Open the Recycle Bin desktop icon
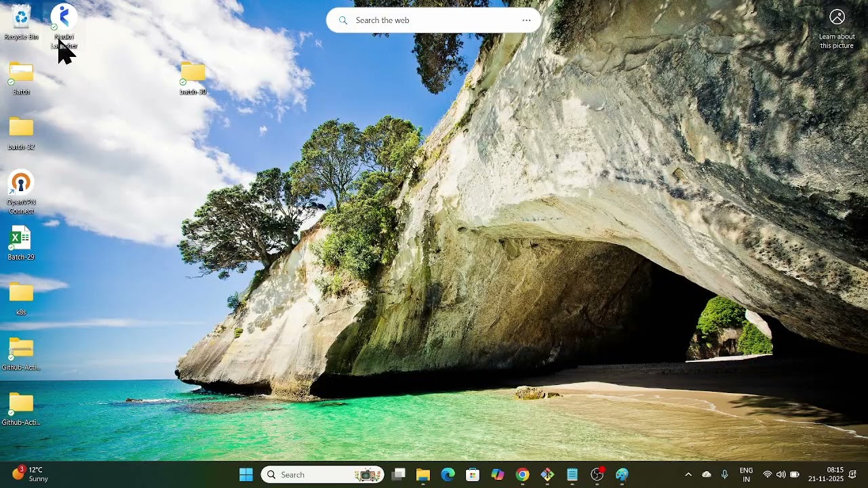 coord(21,22)
